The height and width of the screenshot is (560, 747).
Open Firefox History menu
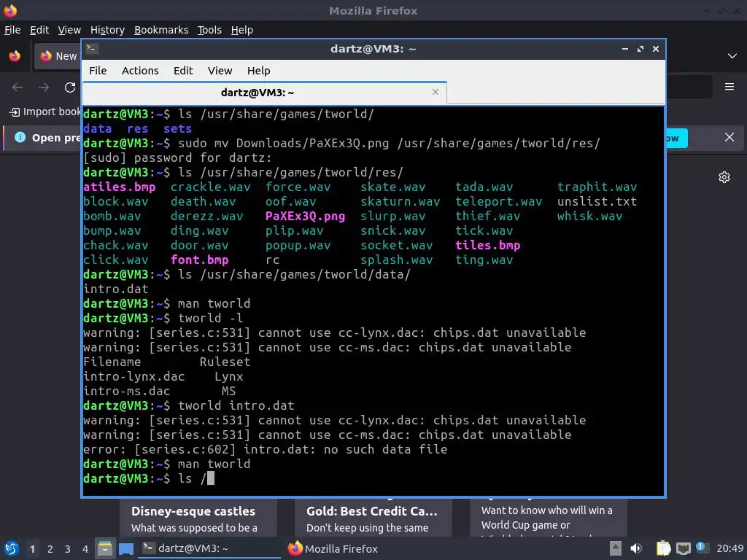pyautogui.click(x=107, y=30)
